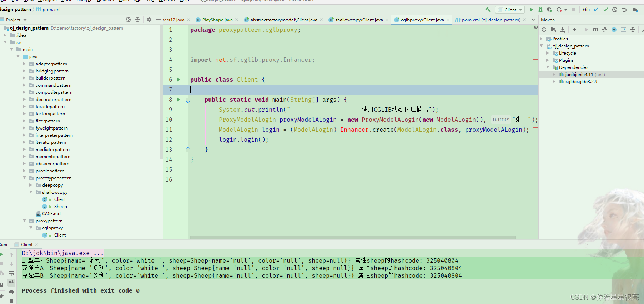Run Client with coverage shield icon
This screenshot has width=644, height=304.
click(x=550, y=10)
